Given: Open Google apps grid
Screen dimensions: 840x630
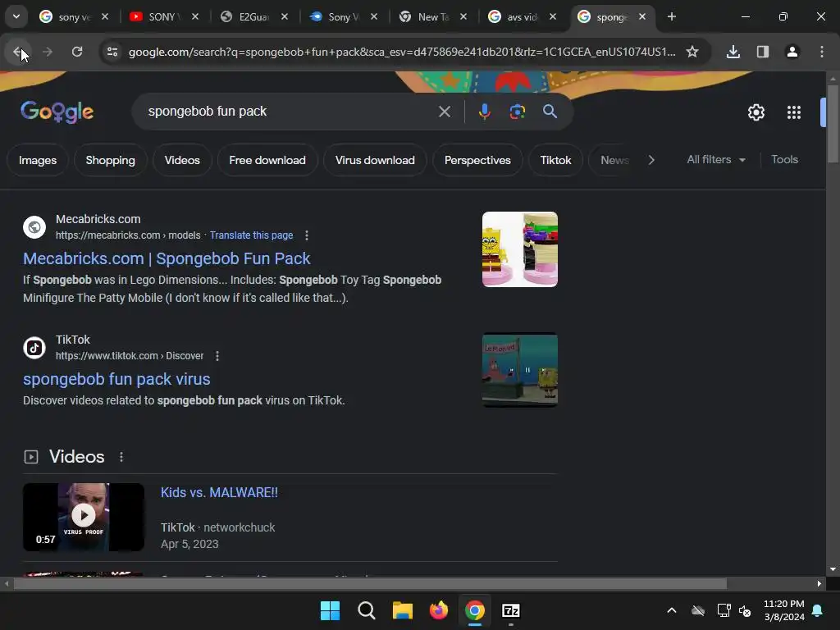Looking at the screenshot, I should (794, 112).
